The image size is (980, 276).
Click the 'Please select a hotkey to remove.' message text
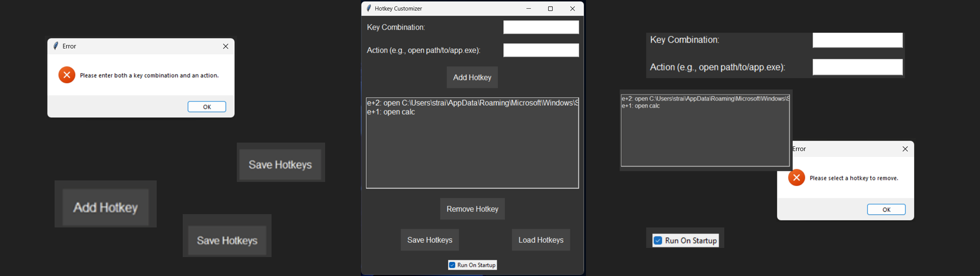click(854, 178)
